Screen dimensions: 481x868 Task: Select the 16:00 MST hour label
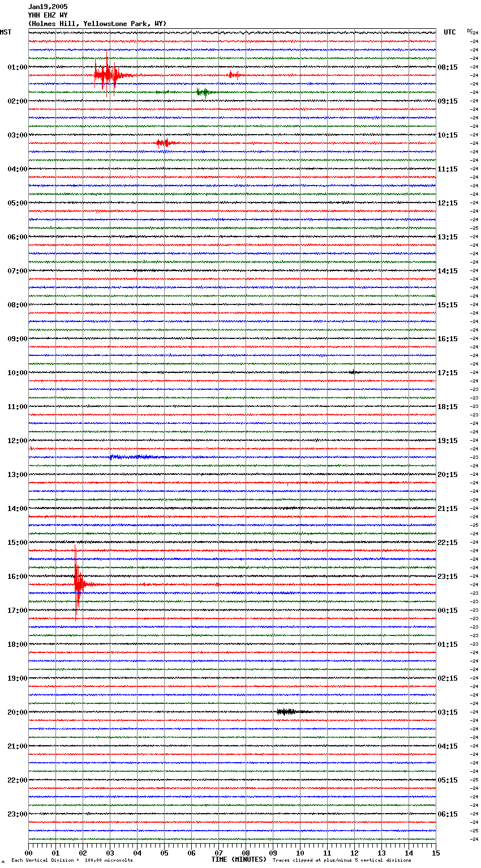[x=18, y=577]
